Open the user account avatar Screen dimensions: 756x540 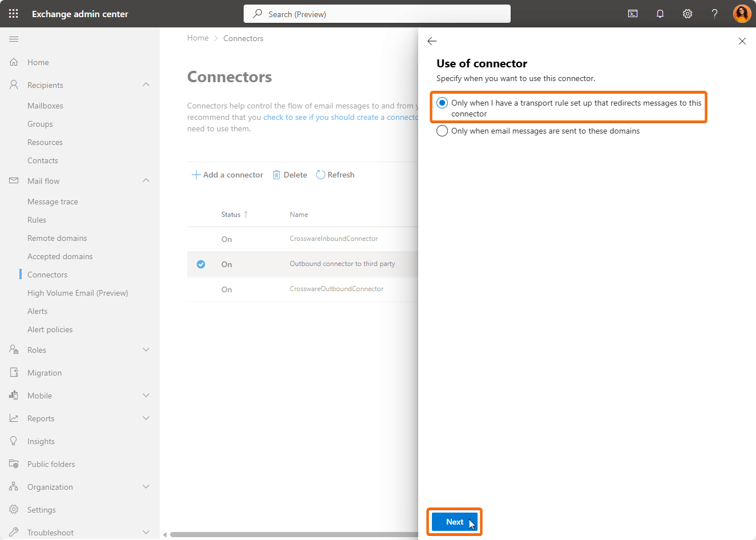[x=742, y=14]
